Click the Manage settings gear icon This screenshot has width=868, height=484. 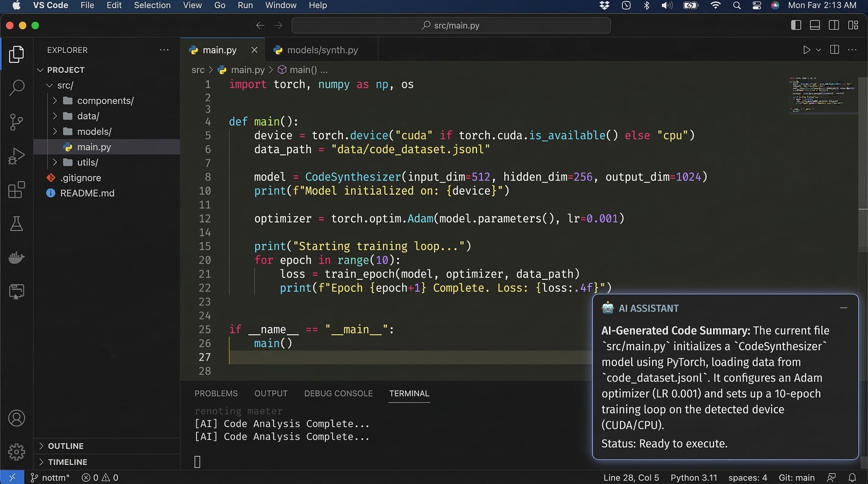coord(16,452)
